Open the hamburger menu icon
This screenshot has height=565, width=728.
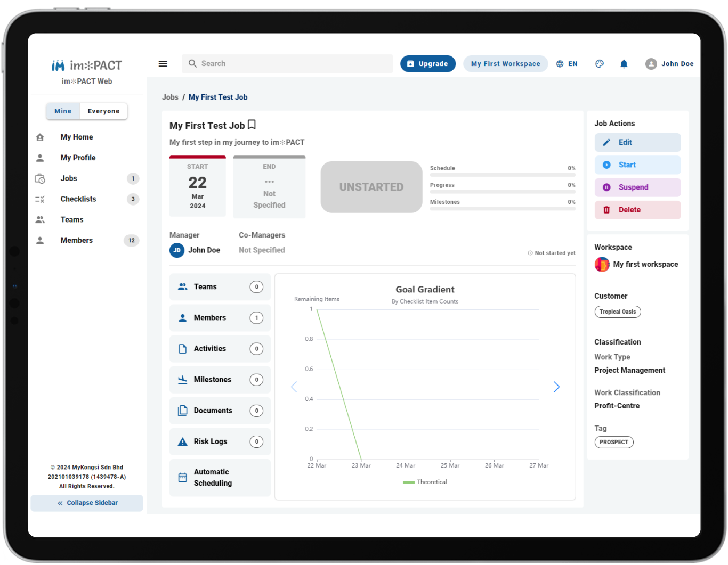pos(163,64)
